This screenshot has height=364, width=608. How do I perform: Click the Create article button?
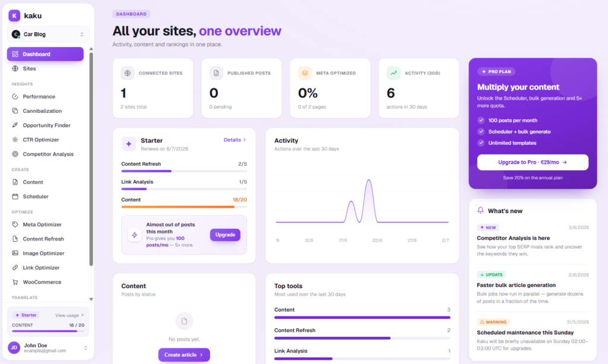[184, 354]
